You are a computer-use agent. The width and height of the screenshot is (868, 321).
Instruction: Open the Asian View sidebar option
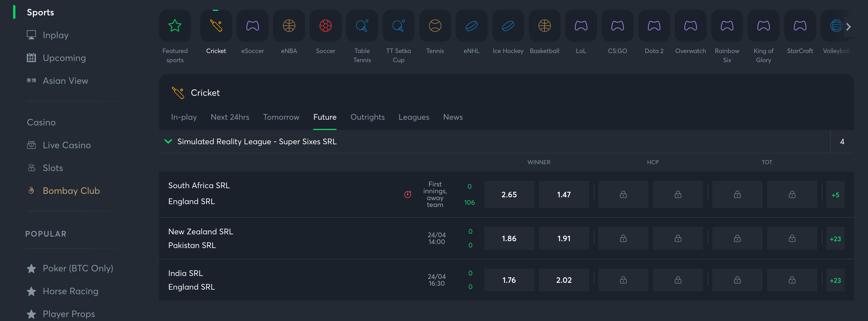65,80
